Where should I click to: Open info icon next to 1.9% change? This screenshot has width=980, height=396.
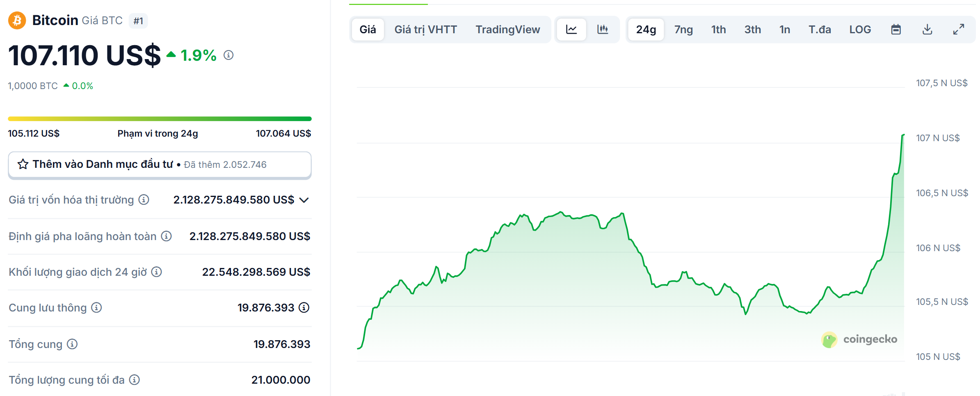(x=228, y=55)
